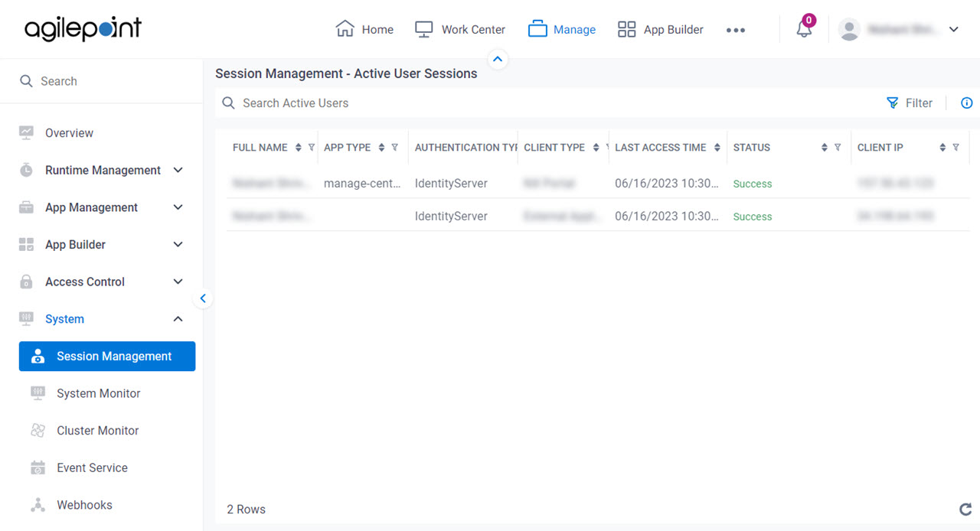
Task: Click the 2 Rows count label
Action: click(x=247, y=510)
